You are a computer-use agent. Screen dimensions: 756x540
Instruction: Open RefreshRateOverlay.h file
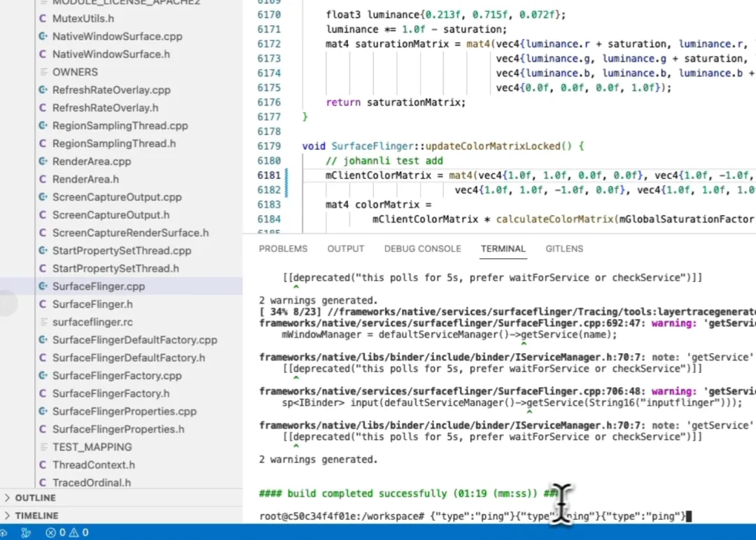click(x=105, y=108)
